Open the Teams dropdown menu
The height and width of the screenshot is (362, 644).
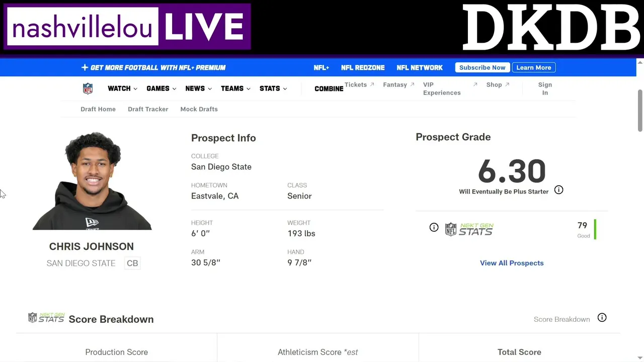235,88
